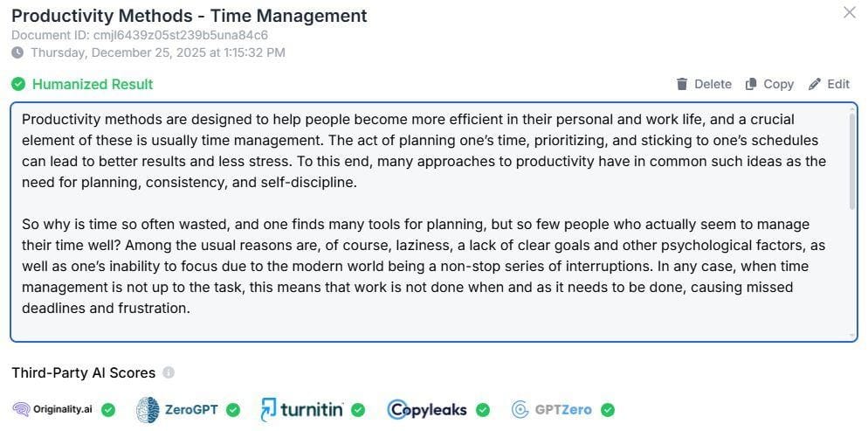
Task: Click inside the humanized text area
Action: 434,221
